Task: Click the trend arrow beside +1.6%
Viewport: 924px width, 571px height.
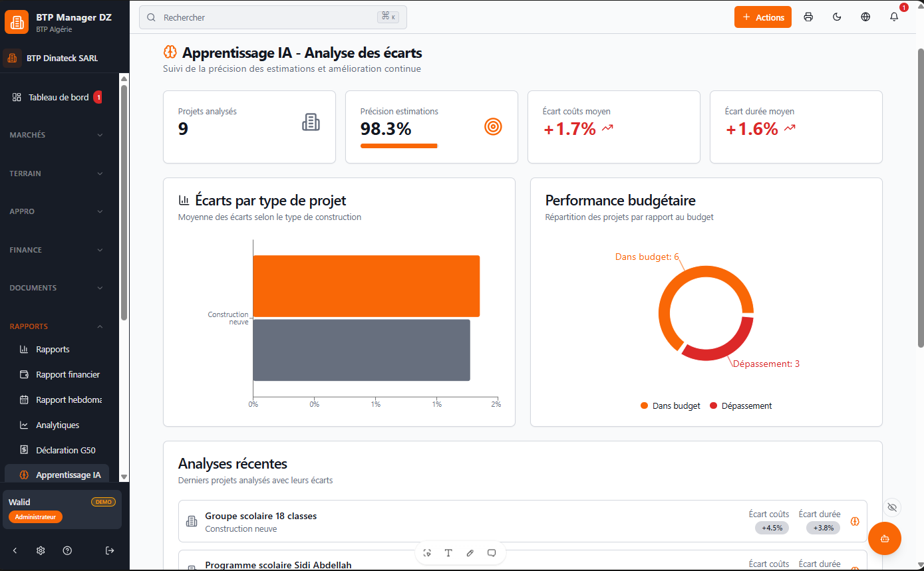Action: [790, 128]
